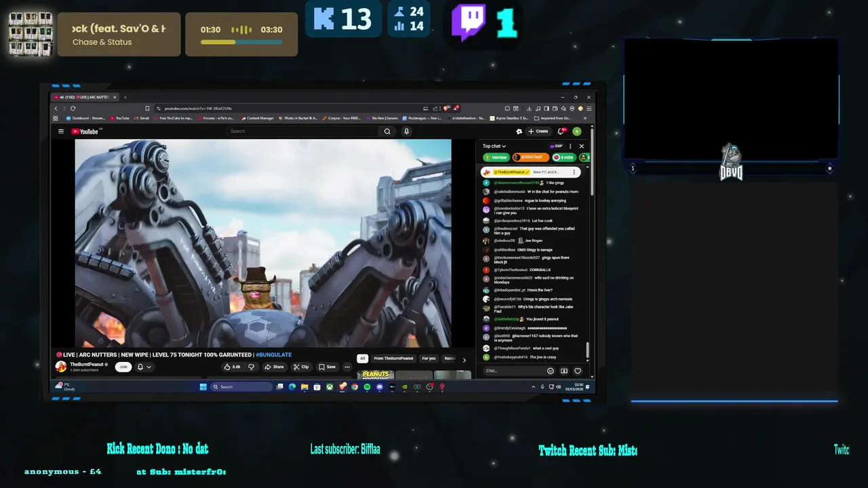Image resolution: width=868 pixels, height=488 pixels.
Task: Open the YouTube bookmark in bookmarks bar
Action: (119, 118)
